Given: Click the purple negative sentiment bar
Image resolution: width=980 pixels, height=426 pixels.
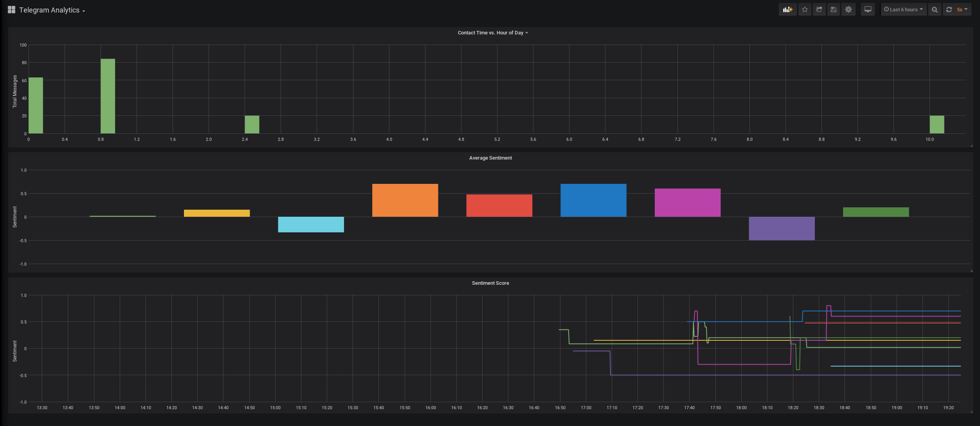Looking at the screenshot, I should (x=782, y=228).
